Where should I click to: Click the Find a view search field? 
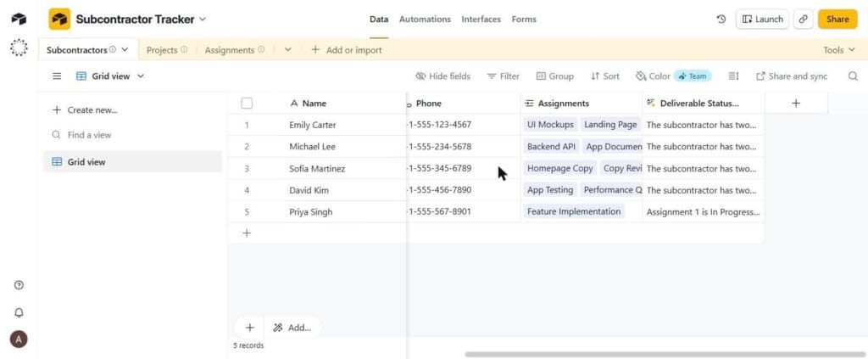click(132, 135)
